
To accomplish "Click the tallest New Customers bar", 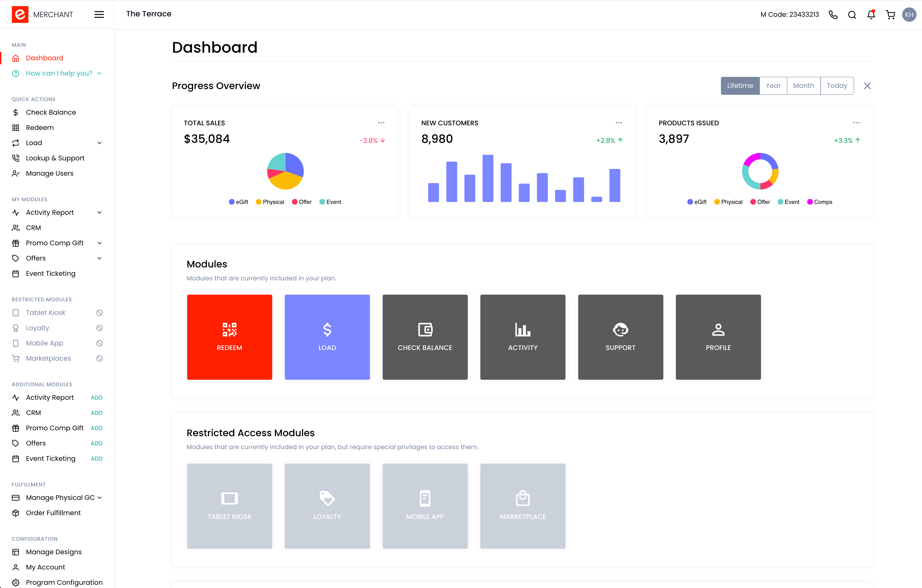I will tap(488, 178).
